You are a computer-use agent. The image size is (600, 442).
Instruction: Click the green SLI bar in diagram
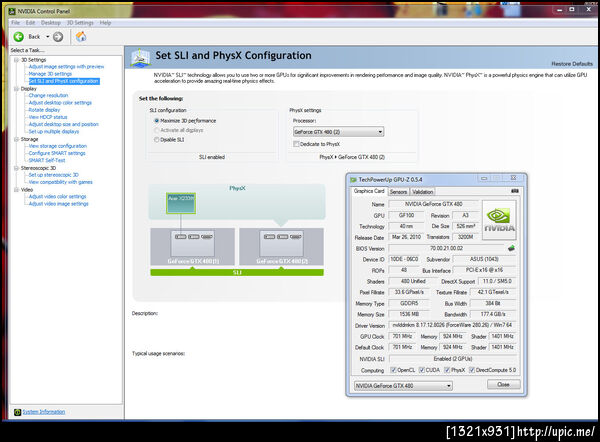click(237, 272)
